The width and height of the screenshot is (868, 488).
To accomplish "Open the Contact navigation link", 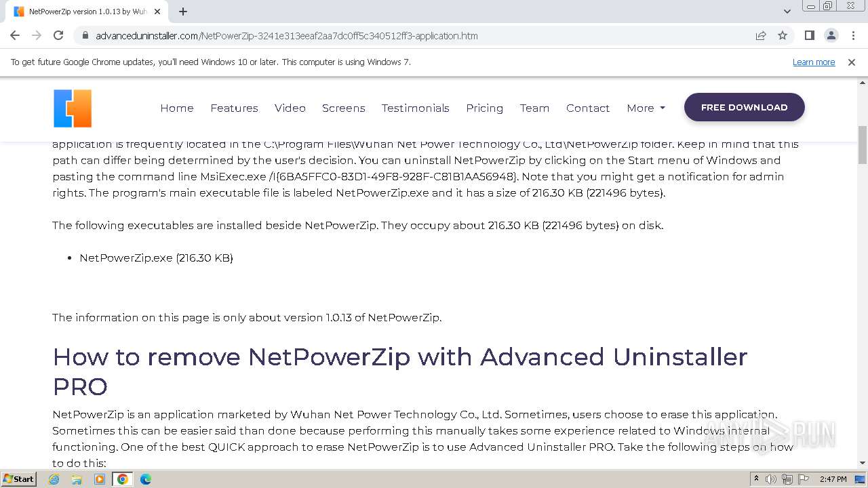I will coord(588,108).
